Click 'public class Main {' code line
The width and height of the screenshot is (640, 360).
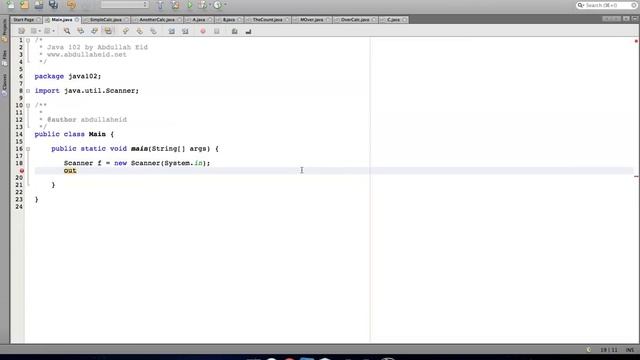tap(74, 134)
